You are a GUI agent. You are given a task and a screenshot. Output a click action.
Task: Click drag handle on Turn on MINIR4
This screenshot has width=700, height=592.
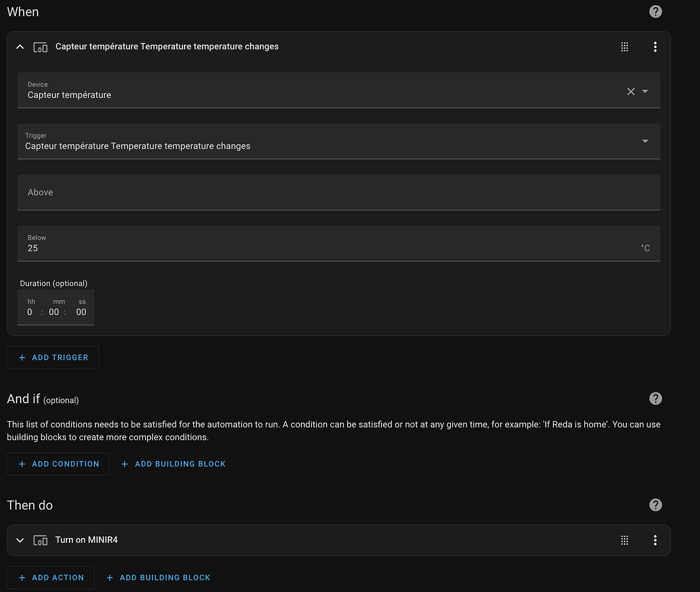tap(625, 540)
